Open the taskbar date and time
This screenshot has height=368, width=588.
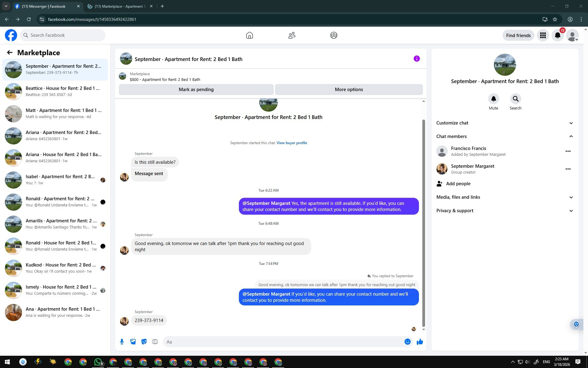[562, 362]
